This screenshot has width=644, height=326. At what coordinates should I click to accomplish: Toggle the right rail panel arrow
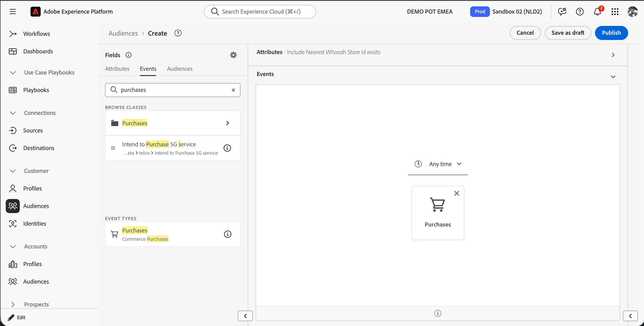[630, 316]
